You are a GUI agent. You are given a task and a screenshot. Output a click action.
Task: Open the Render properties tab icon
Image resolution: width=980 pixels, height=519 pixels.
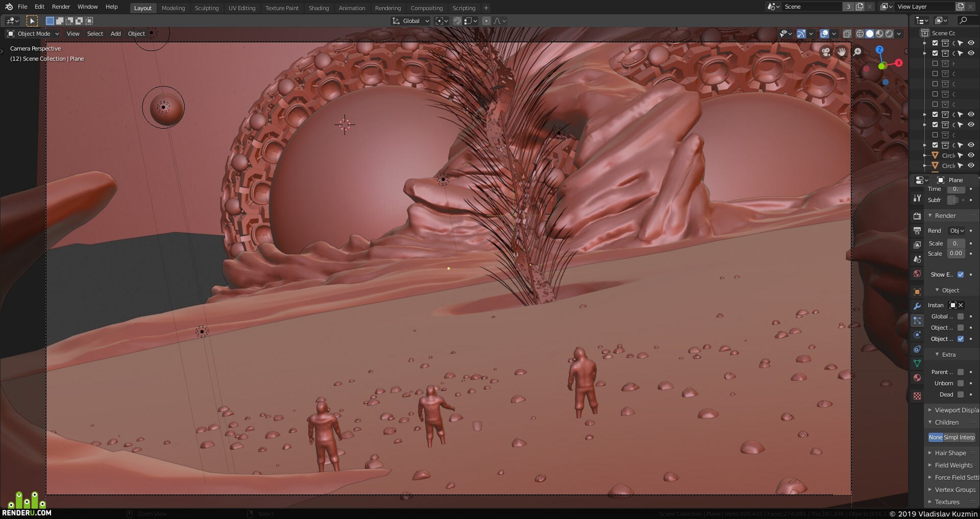(x=917, y=216)
